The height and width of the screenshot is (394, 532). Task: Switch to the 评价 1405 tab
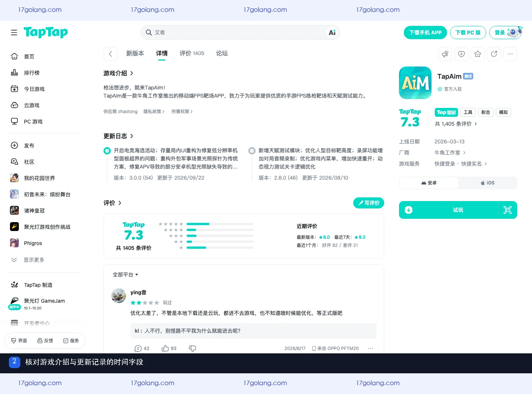pyautogui.click(x=192, y=54)
